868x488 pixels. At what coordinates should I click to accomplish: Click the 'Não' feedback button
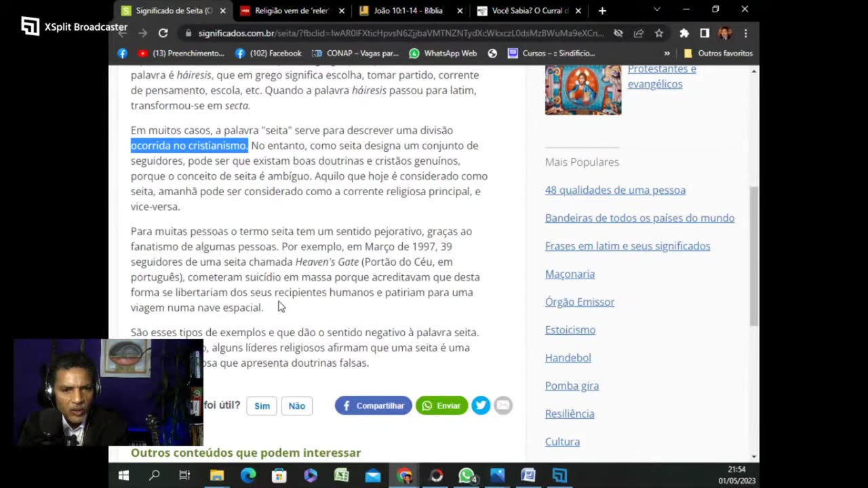point(296,405)
